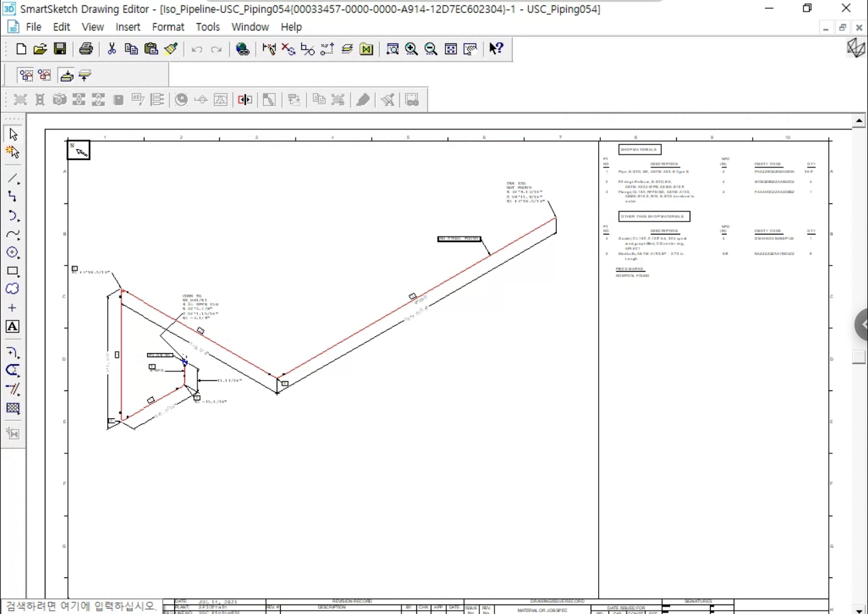Open the Help menu
The width and height of the screenshot is (868, 614).
[292, 27]
